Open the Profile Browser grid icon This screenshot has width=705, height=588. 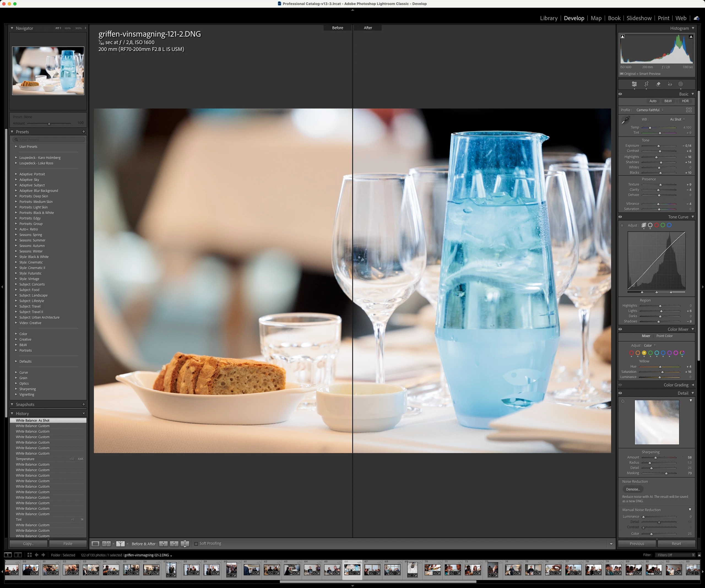coord(688,110)
